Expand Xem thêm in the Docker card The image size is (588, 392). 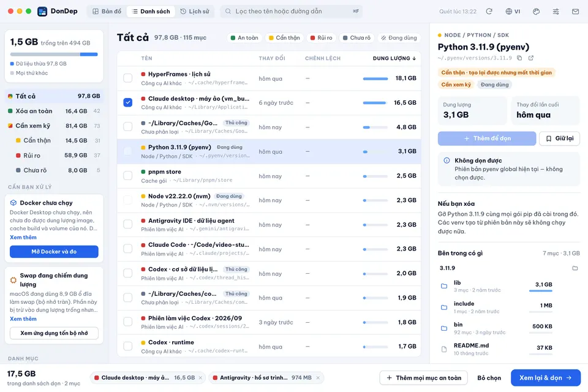23,237
